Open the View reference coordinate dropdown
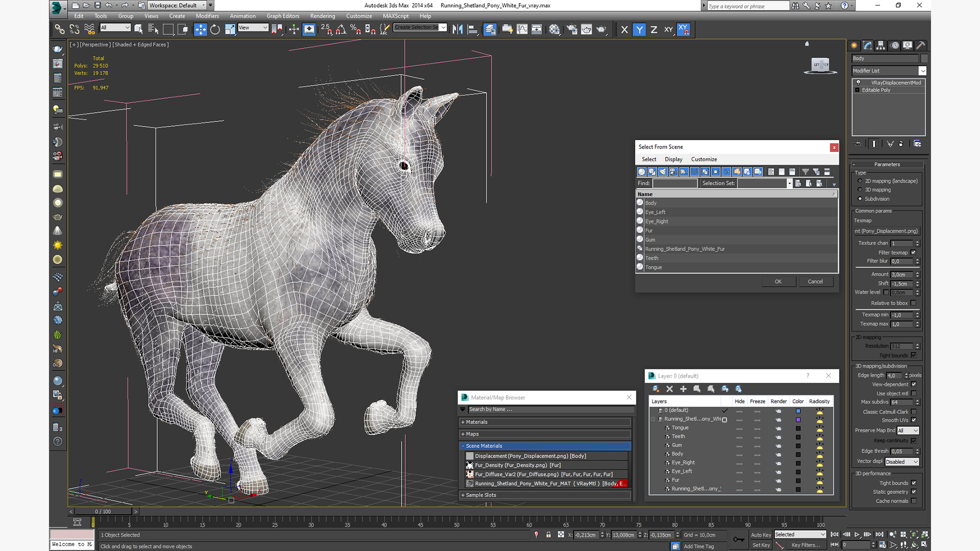Viewport: 980px width, 551px height. pyautogui.click(x=253, y=28)
